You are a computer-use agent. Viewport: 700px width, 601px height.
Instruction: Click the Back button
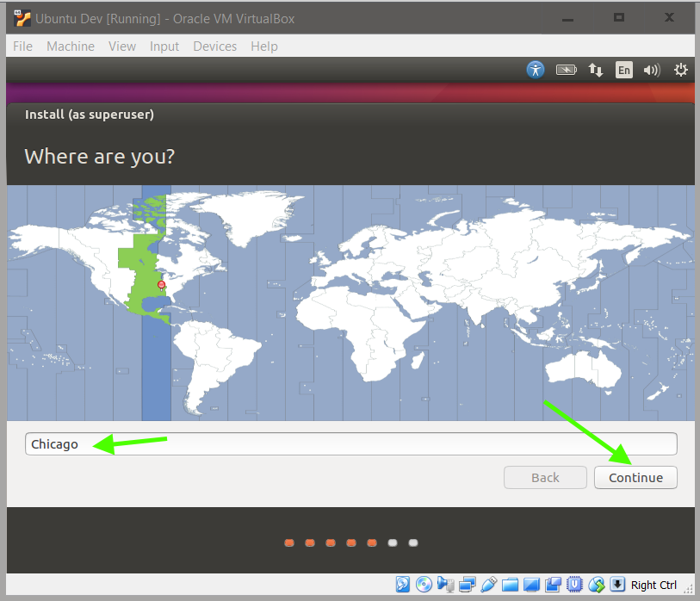coord(545,478)
